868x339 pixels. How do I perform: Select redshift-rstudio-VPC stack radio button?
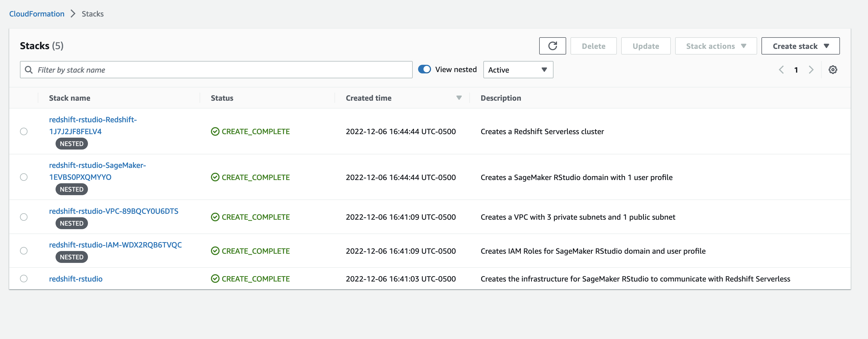click(x=23, y=217)
